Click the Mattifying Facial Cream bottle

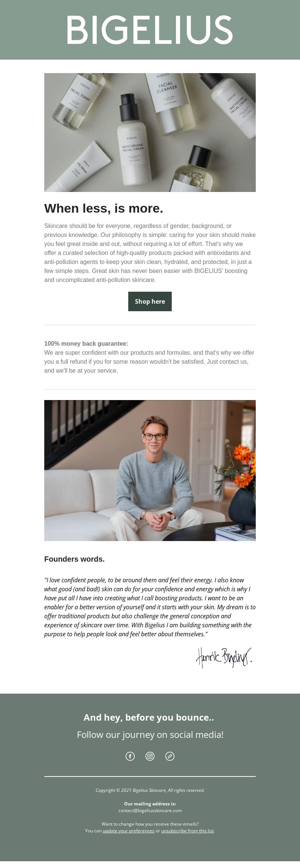click(232, 105)
